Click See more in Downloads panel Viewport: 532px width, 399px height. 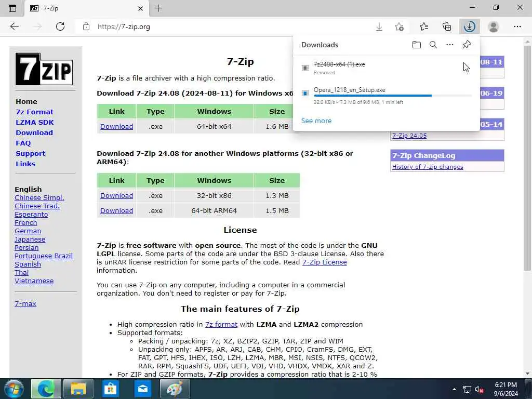316,121
